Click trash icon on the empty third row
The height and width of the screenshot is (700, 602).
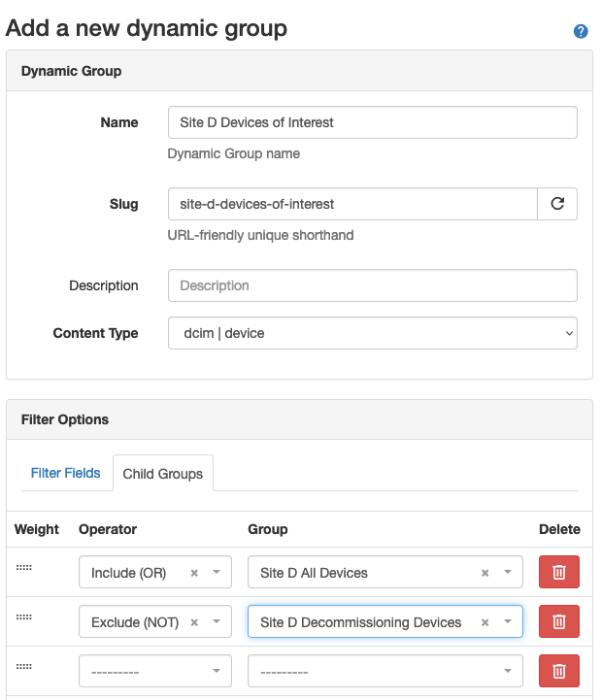[x=559, y=671]
